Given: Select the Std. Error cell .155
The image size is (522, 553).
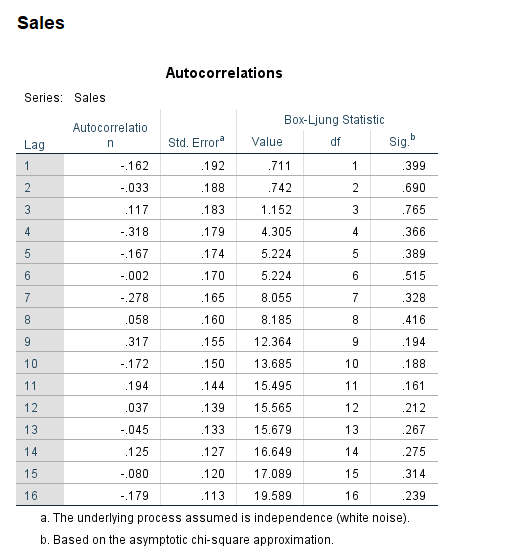Looking at the screenshot, I should pyautogui.click(x=213, y=342).
